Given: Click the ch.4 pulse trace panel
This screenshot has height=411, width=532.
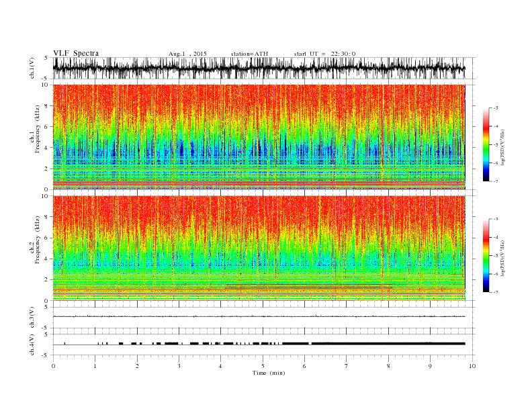Looking at the screenshot, I should click(264, 345).
